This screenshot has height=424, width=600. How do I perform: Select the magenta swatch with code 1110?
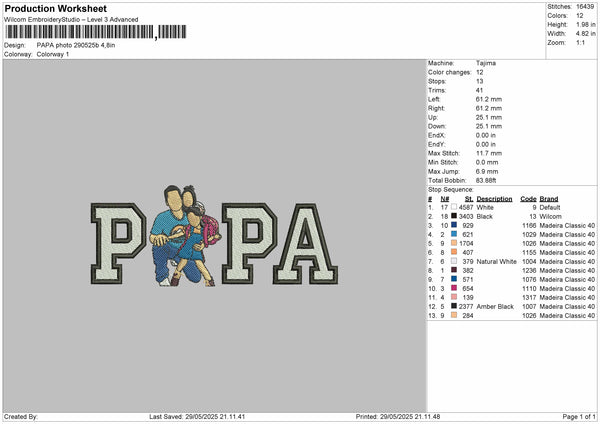[454, 288]
